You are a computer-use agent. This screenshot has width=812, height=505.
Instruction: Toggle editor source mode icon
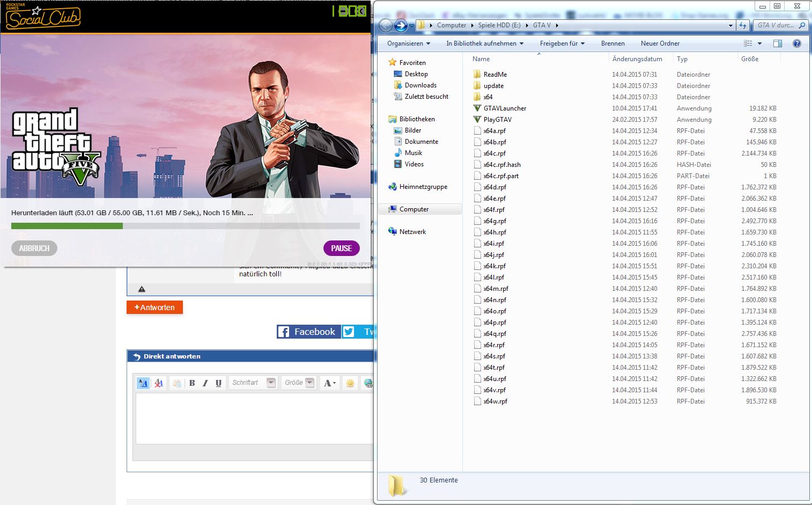[143, 383]
